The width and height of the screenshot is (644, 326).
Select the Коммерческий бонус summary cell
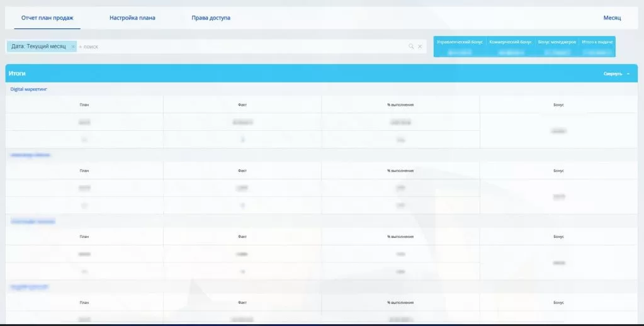coord(511,42)
